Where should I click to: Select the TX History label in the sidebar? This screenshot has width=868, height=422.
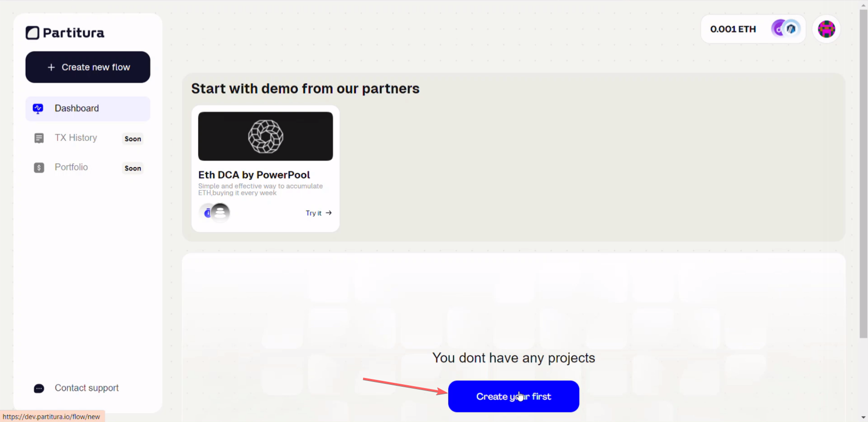(x=76, y=138)
